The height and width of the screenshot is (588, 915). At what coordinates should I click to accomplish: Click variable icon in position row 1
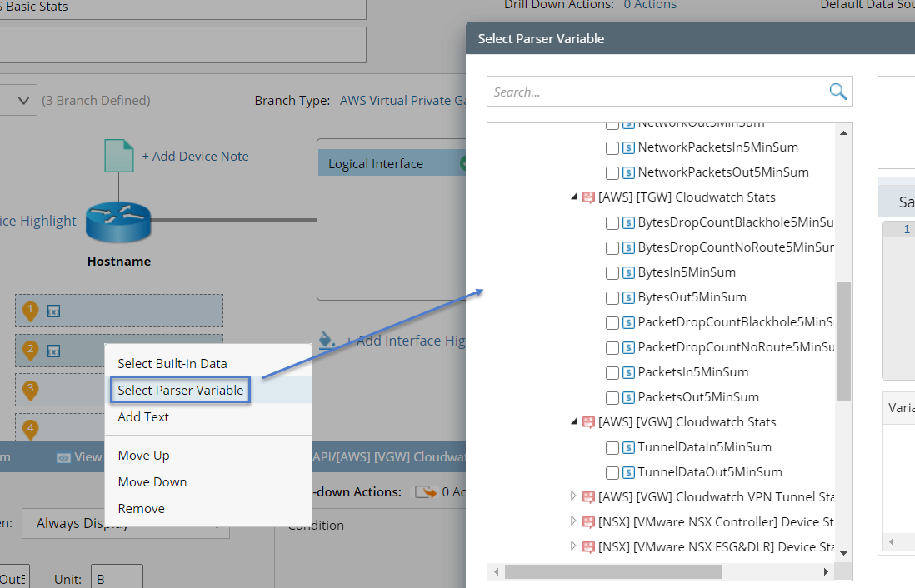pyautogui.click(x=53, y=311)
